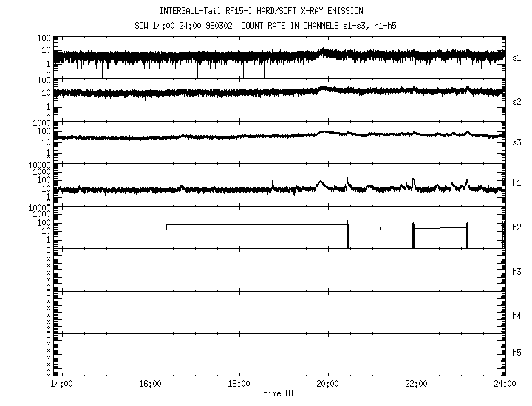Click the h4 channel label
The height and width of the screenshot is (406, 532).
click(x=516, y=316)
